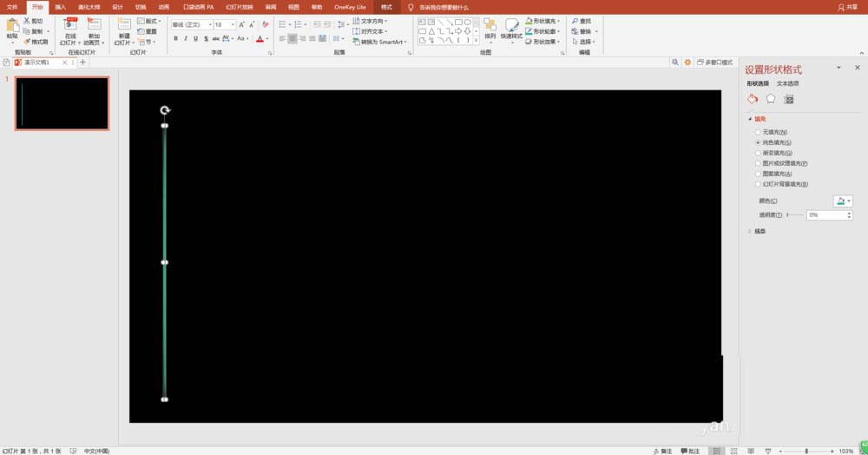Screen dimensions: 868x455
Task: Click the rotate handle above the line shape
Action: [165, 110]
